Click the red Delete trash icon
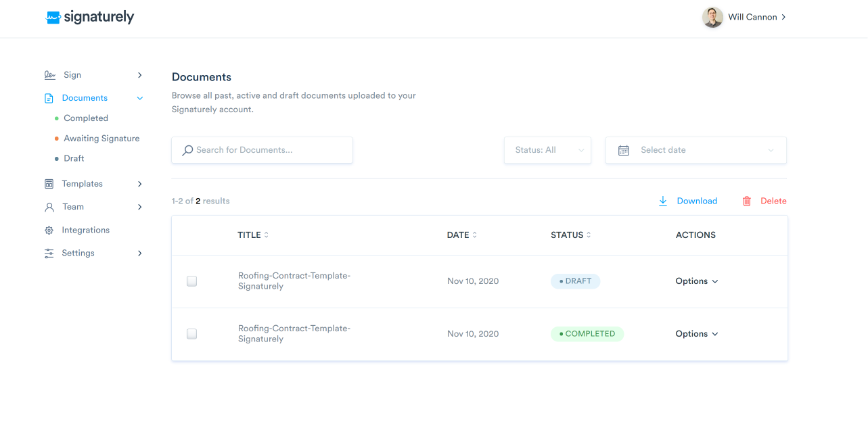The width and height of the screenshot is (868, 434). (x=747, y=201)
